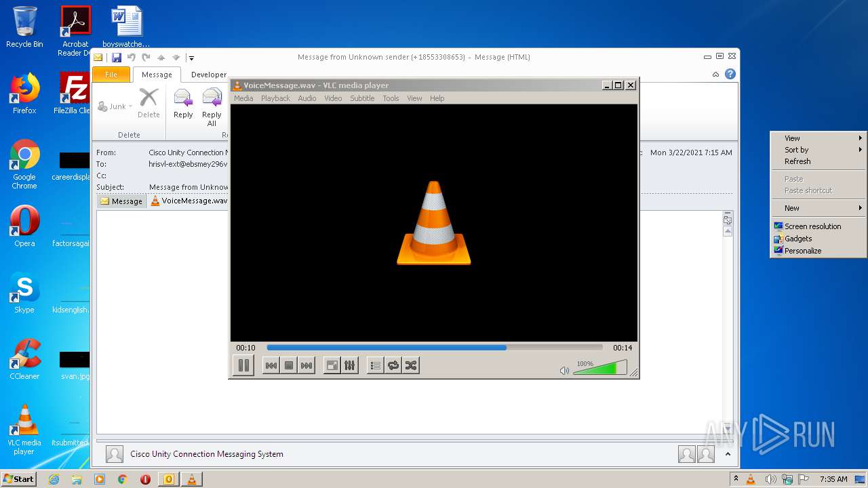Image resolution: width=868 pixels, height=488 pixels.
Task: Skip to next media in VLC
Action: coord(307,365)
